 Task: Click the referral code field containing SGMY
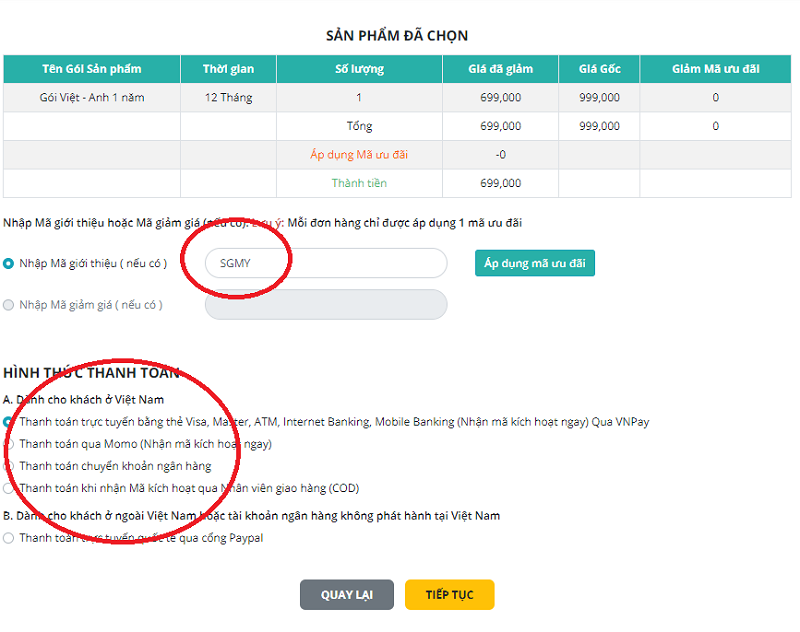325,263
